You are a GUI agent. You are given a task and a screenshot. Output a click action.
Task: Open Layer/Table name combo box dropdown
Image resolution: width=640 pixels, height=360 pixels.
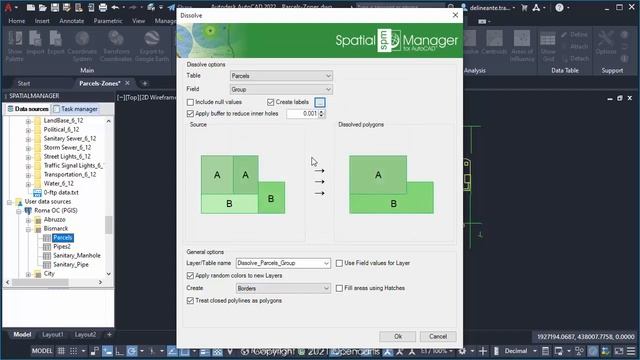tap(326, 263)
